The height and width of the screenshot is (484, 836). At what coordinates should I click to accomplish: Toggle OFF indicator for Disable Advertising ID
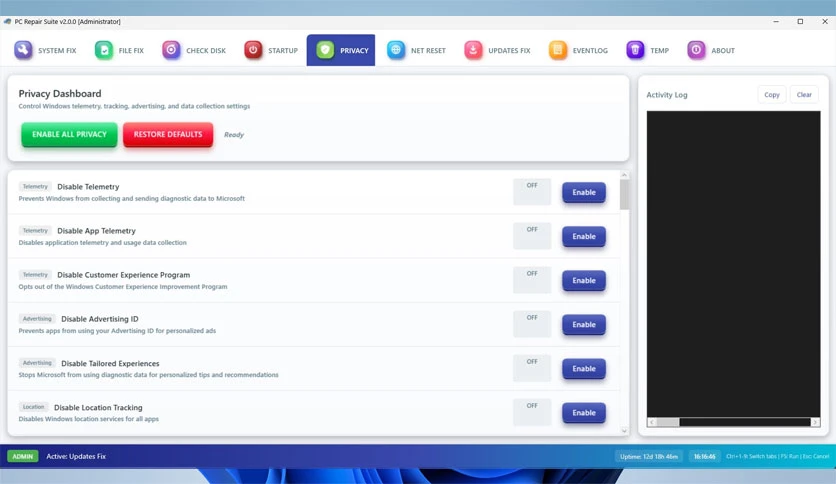point(532,325)
